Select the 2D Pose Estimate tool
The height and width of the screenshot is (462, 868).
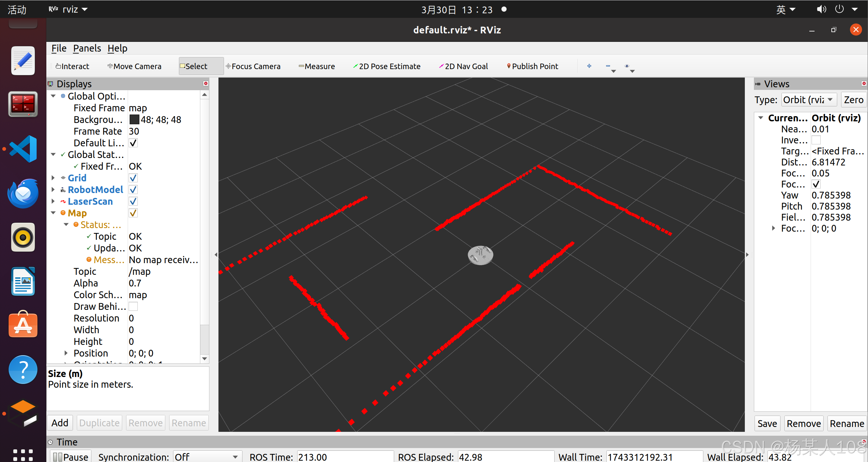pos(387,67)
